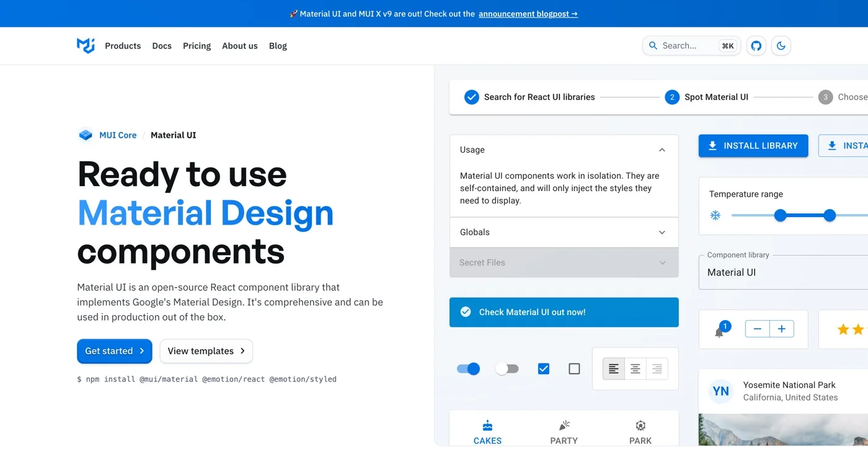Open the Products menu
Viewport: 868px width, 456px height.
click(123, 45)
